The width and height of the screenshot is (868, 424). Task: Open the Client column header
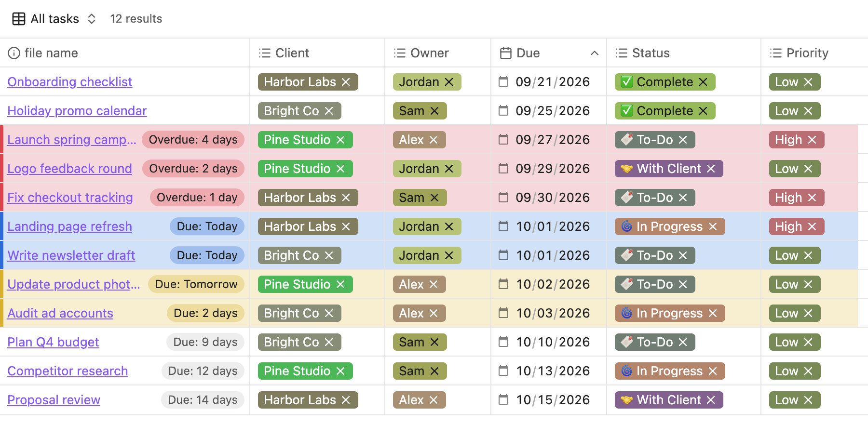pyautogui.click(x=317, y=53)
